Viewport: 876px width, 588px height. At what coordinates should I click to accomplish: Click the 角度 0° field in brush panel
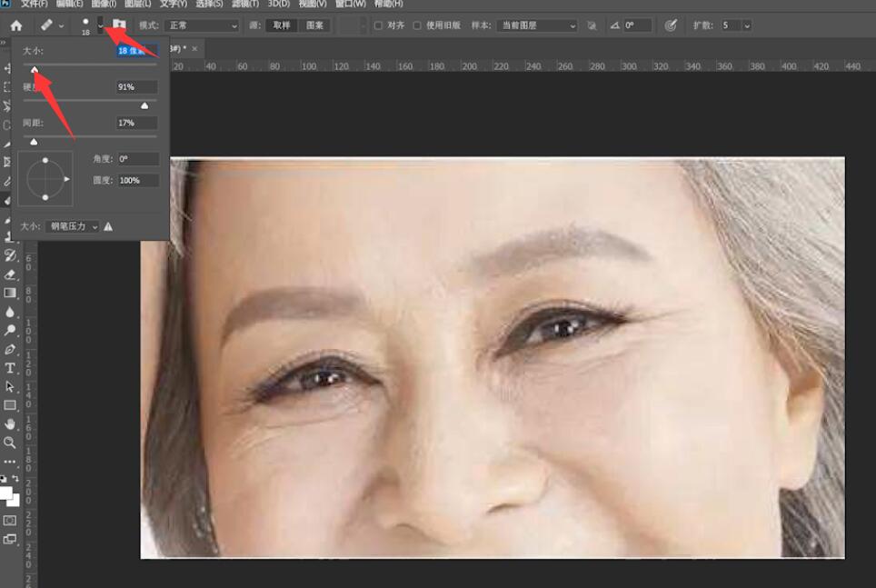point(138,159)
